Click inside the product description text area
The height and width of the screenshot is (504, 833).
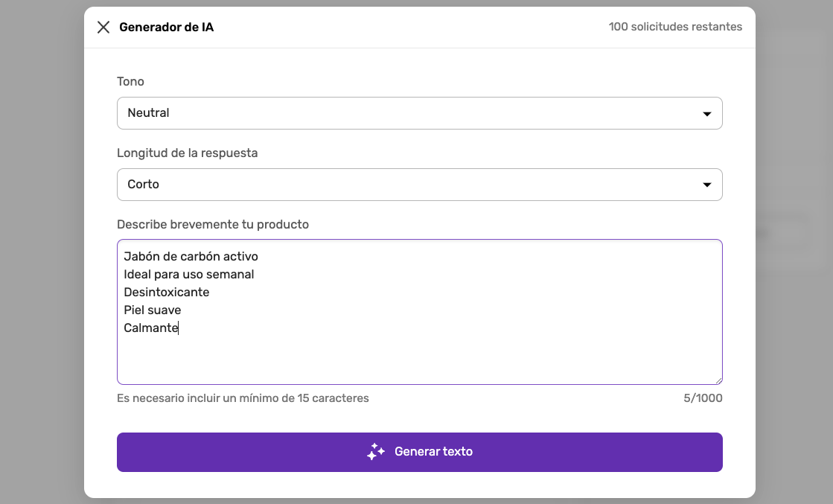coord(420,312)
